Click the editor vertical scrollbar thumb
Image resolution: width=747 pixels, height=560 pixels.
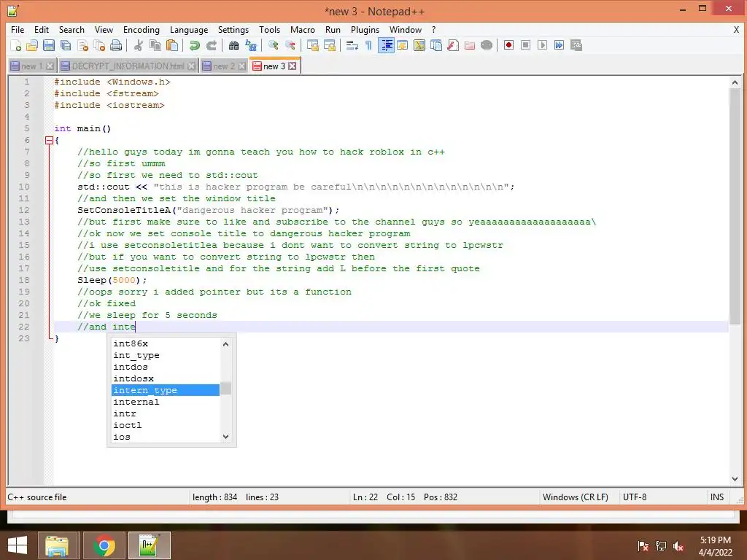point(735,206)
